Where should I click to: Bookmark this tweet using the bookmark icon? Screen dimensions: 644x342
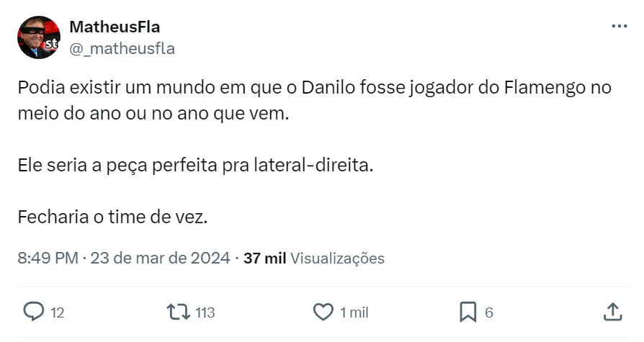click(x=468, y=312)
